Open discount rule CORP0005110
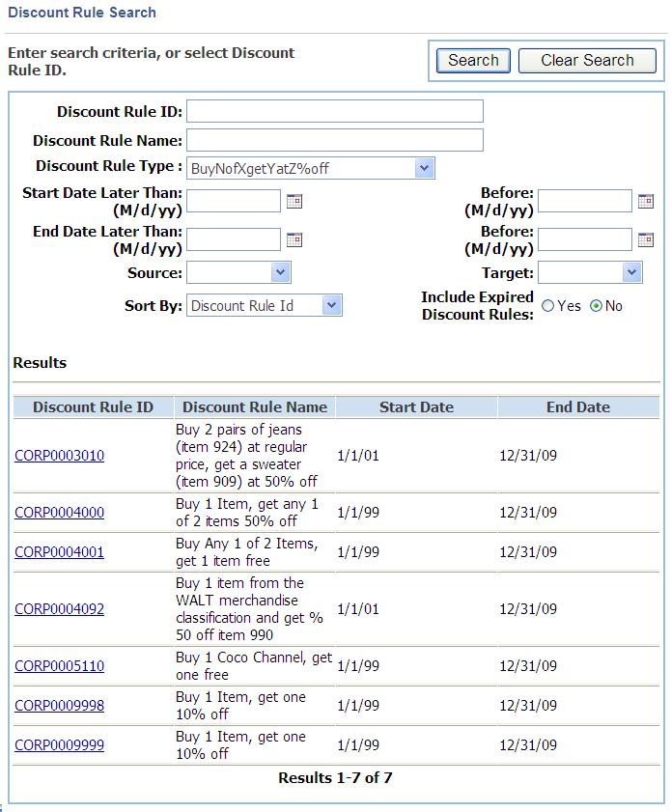The width and height of the screenshot is (671, 812). pyautogui.click(x=60, y=666)
